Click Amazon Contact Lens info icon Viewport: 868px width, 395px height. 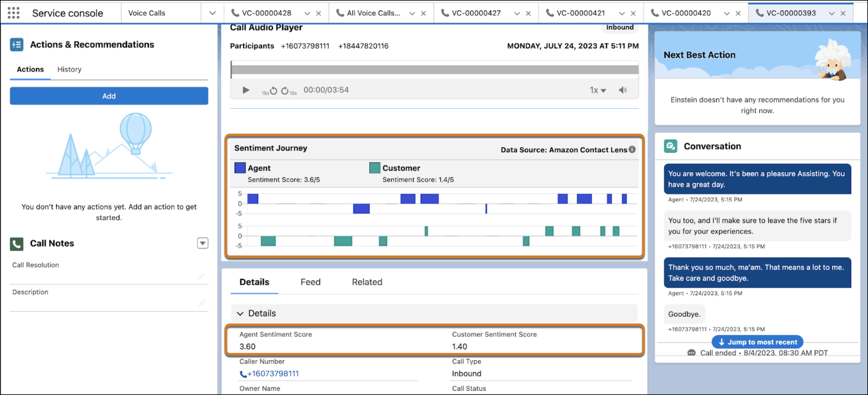pyautogui.click(x=632, y=149)
